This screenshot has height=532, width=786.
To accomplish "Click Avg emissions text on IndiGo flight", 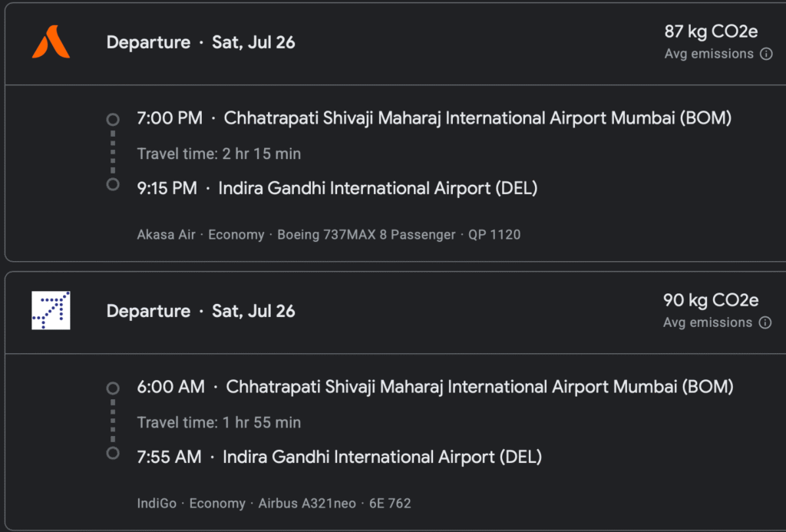I will tap(707, 322).
